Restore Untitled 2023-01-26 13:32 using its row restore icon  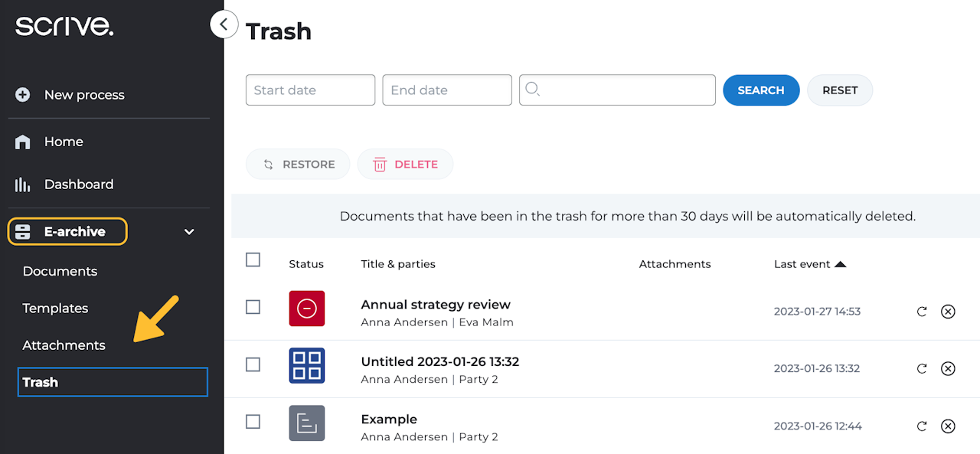922,369
